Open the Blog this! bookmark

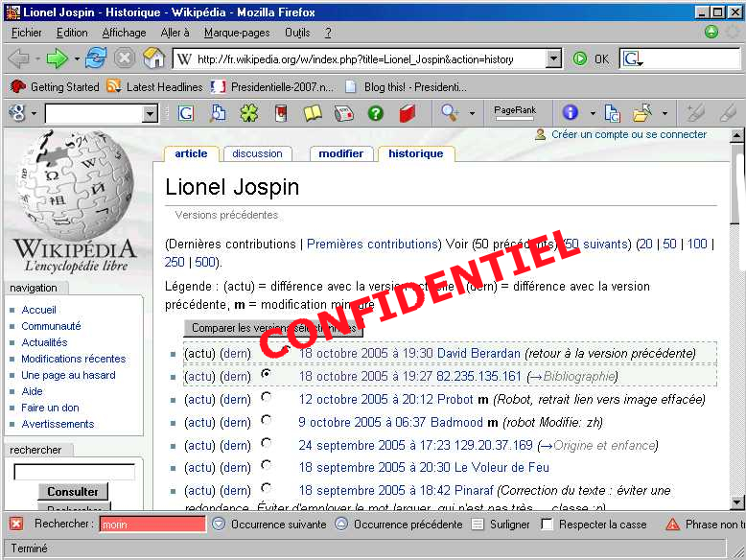click(x=406, y=86)
